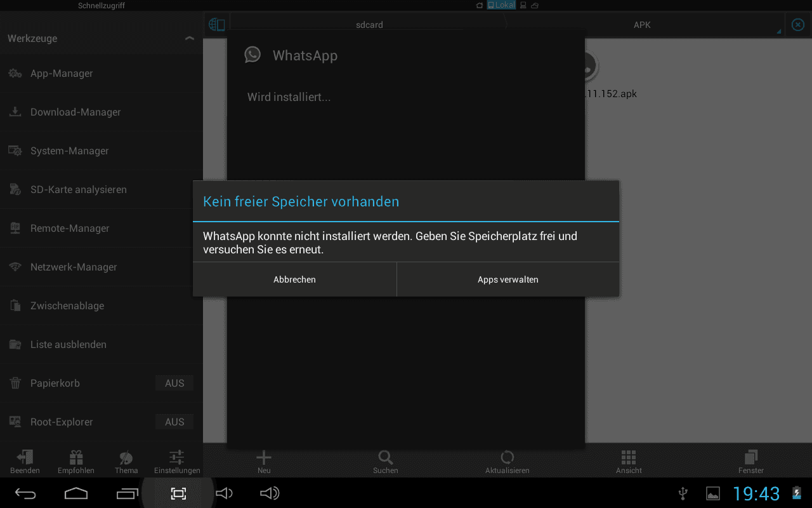
Task: Open Remote-Manager tool
Action: [x=101, y=229]
